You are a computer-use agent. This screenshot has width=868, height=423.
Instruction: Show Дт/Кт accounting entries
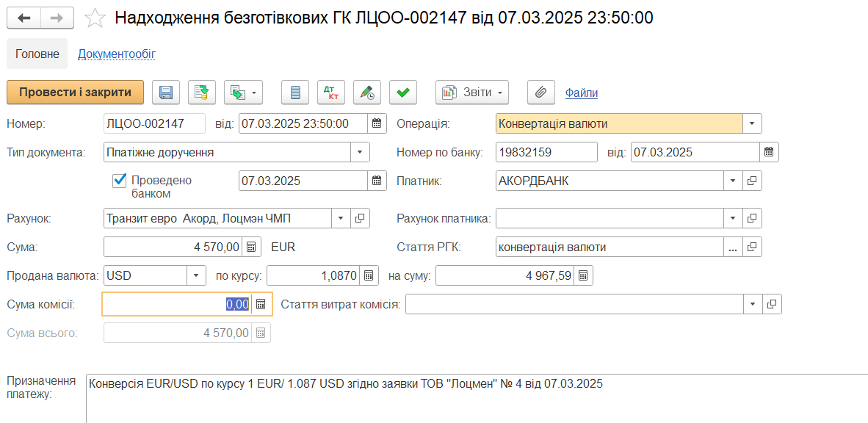tap(331, 93)
